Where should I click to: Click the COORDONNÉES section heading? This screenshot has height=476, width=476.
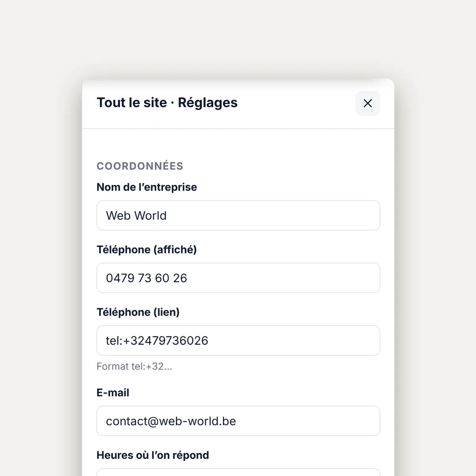click(140, 166)
